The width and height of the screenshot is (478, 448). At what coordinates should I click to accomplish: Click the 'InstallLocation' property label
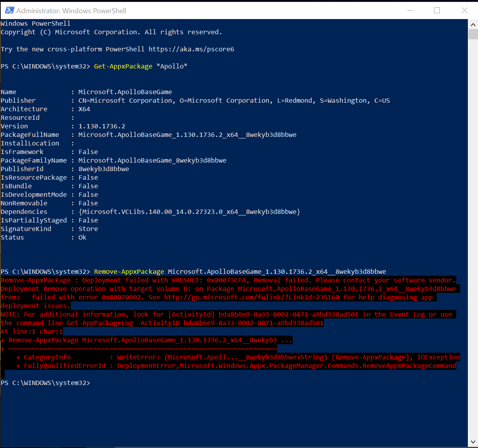pos(30,143)
